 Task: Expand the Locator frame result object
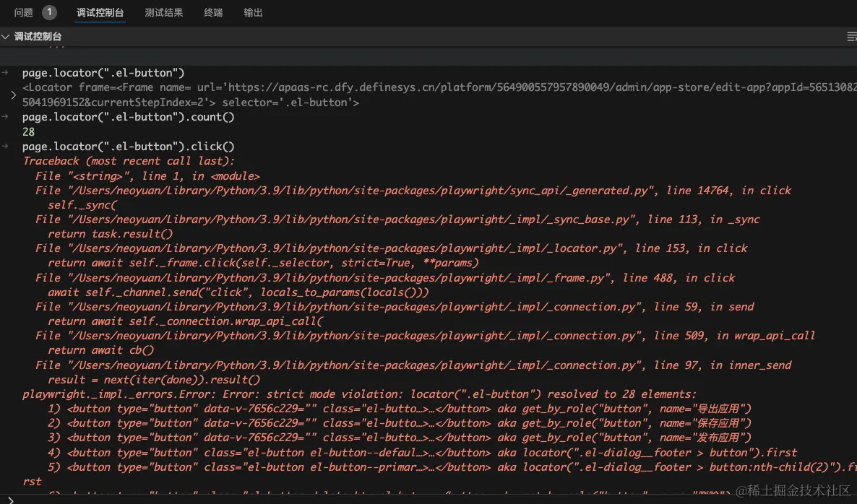pos(13,95)
